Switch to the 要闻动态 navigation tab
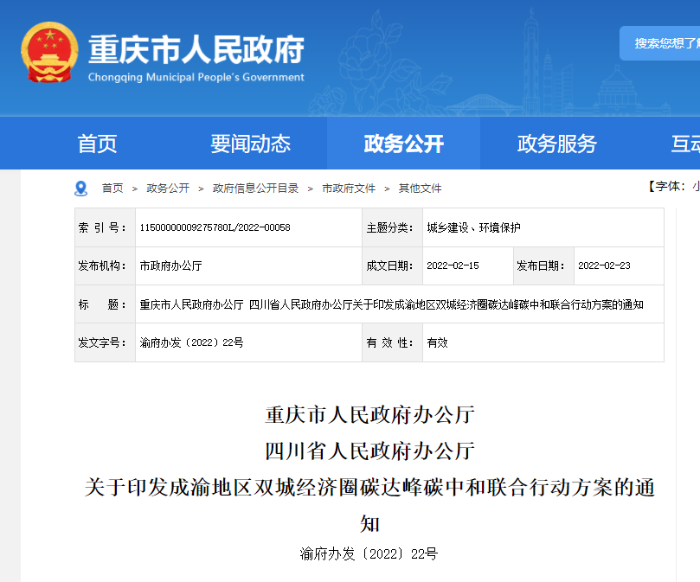Image resolution: width=700 pixels, height=582 pixels. coord(250,144)
